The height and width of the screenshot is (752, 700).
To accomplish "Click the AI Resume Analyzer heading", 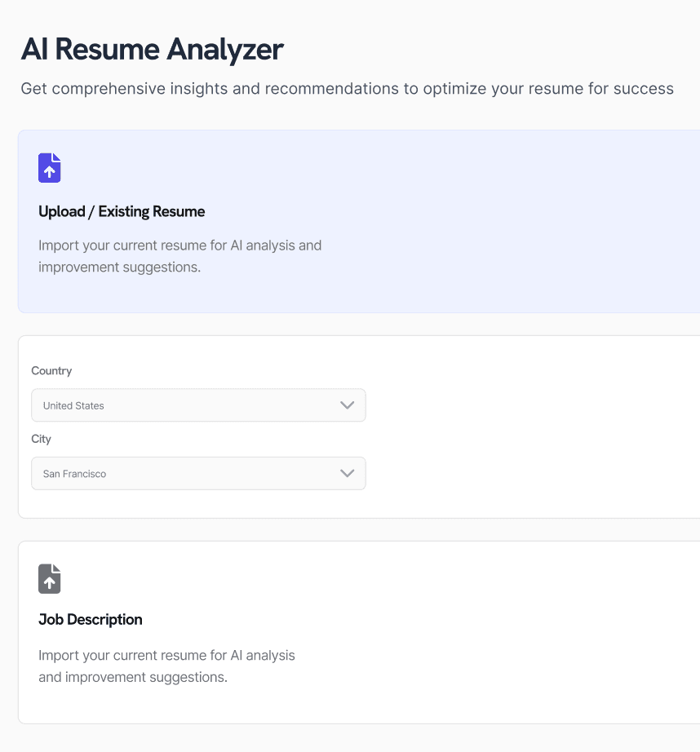I will (153, 49).
